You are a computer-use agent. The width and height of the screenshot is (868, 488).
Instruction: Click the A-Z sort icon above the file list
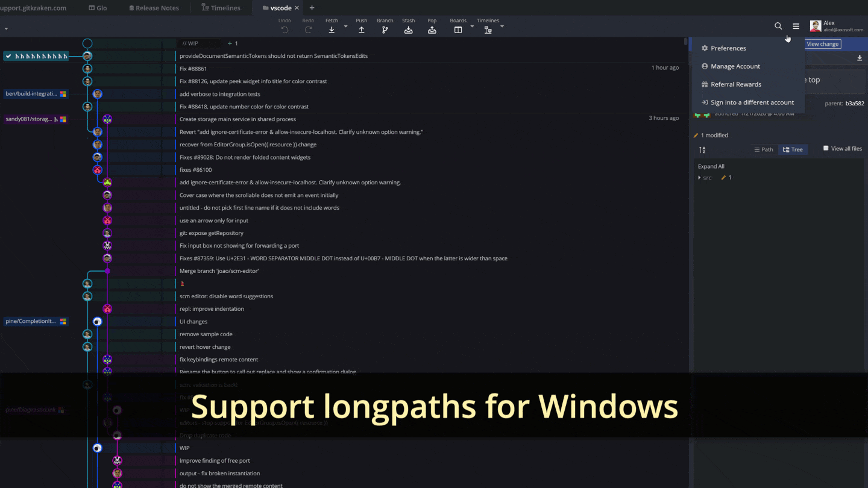702,149
